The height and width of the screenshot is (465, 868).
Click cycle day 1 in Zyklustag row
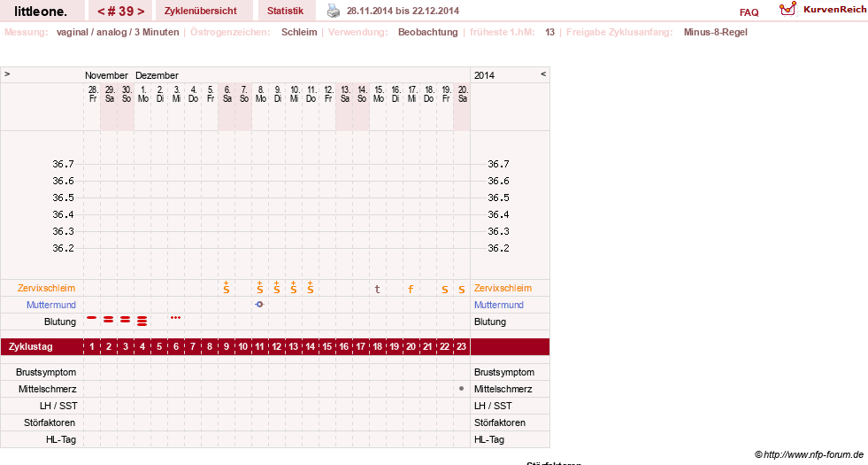pyautogui.click(x=92, y=346)
